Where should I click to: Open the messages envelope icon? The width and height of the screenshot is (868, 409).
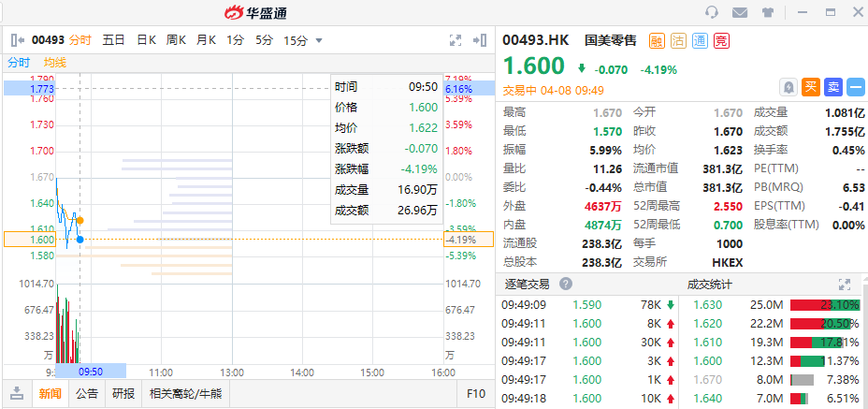click(740, 11)
